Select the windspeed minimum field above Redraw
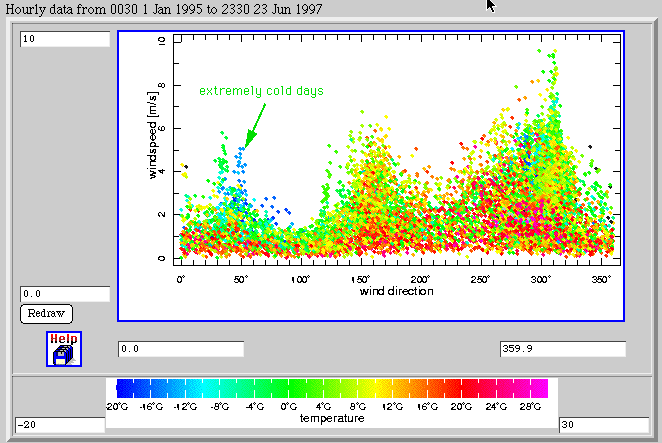This screenshot has width=662, height=443. coord(64,294)
